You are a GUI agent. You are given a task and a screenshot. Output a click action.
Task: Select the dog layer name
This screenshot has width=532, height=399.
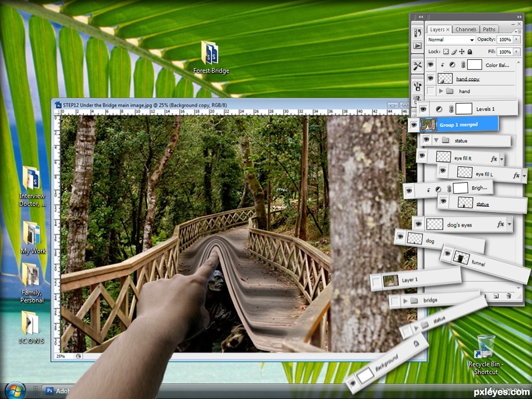[x=430, y=241]
